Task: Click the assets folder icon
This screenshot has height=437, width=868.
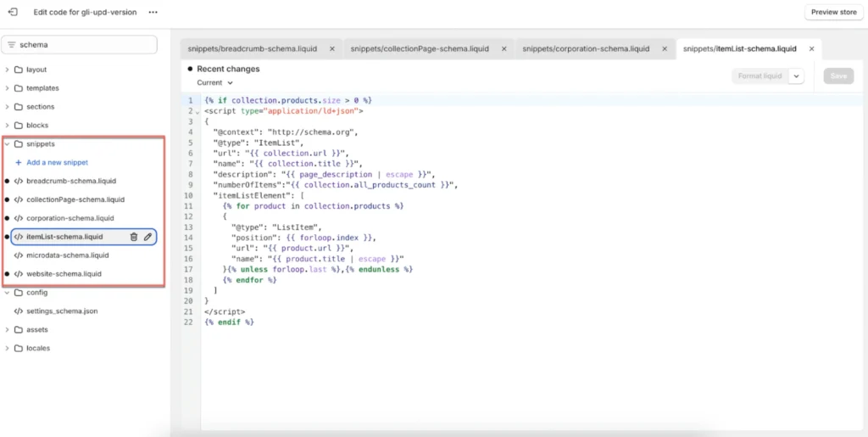Action: coord(19,329)
